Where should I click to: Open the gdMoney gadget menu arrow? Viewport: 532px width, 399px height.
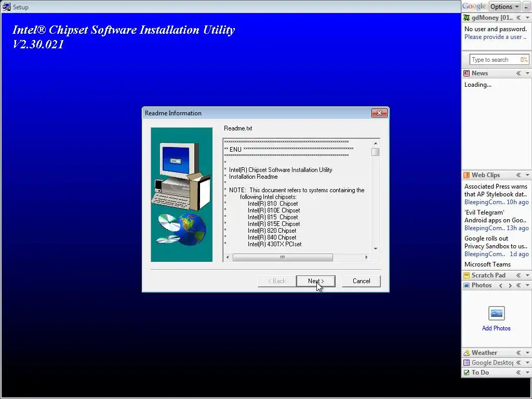coord(527,18)
